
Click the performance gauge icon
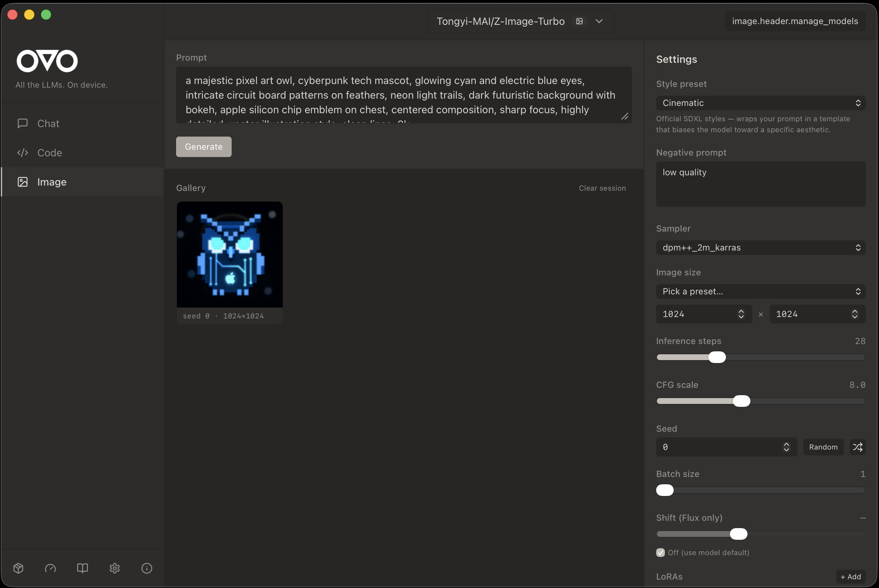tap(50, 569)
